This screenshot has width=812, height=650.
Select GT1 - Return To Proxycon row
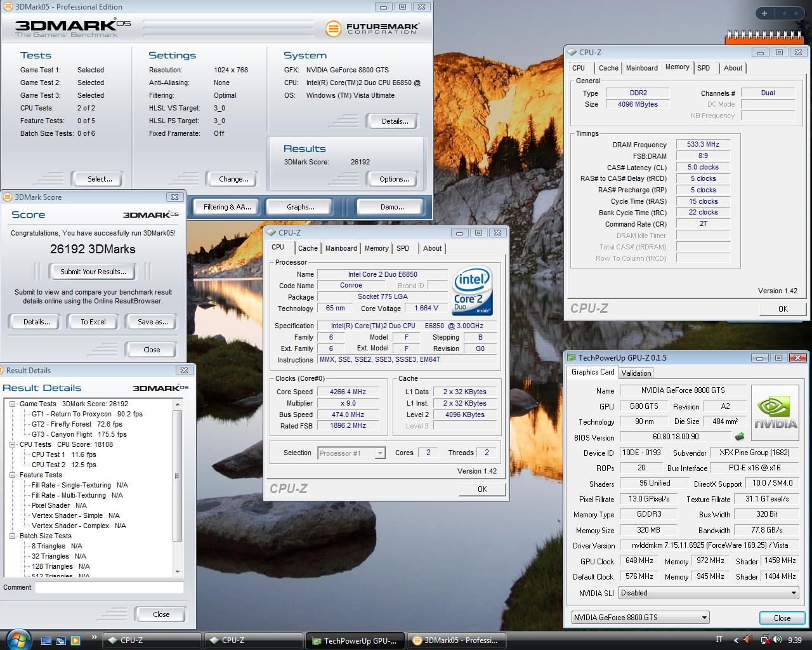(x=87, y=414)
